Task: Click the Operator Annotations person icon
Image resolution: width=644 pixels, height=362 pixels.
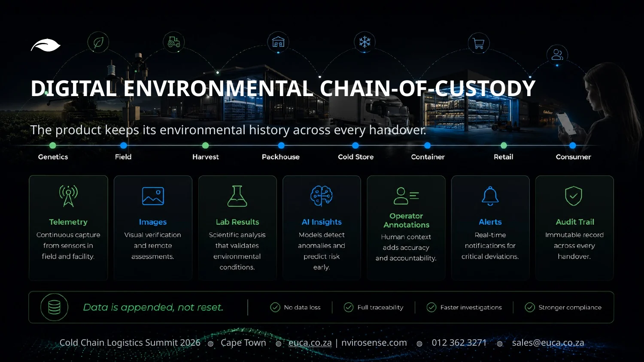Action: (x=406, y=196)
